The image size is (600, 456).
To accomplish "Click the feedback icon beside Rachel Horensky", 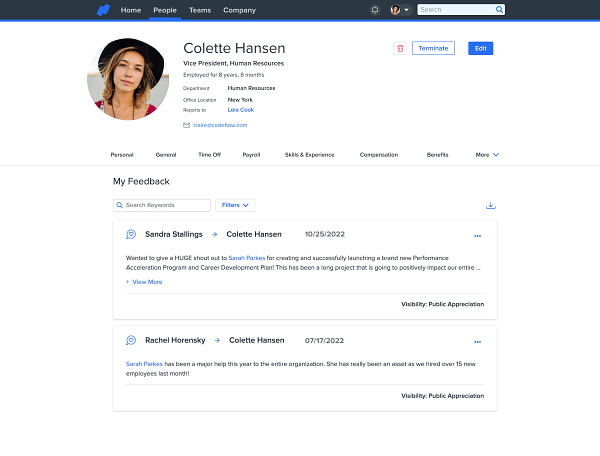I will coord(131,340).
